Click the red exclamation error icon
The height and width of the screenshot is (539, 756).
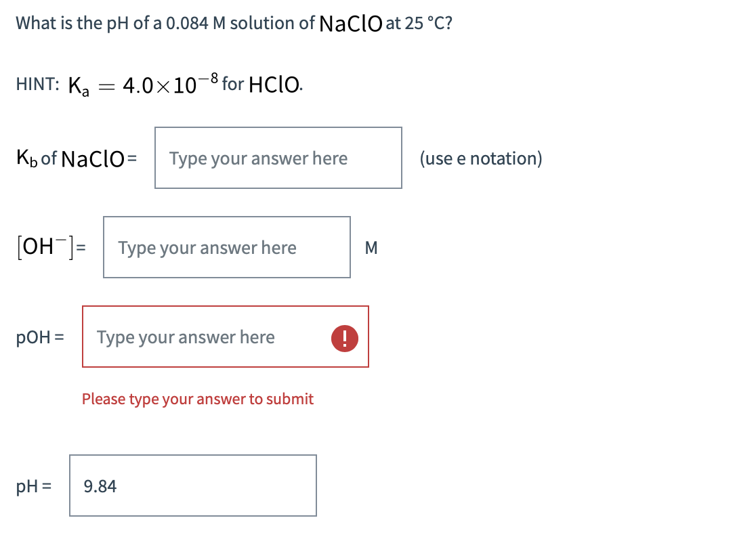pos(344,337)
